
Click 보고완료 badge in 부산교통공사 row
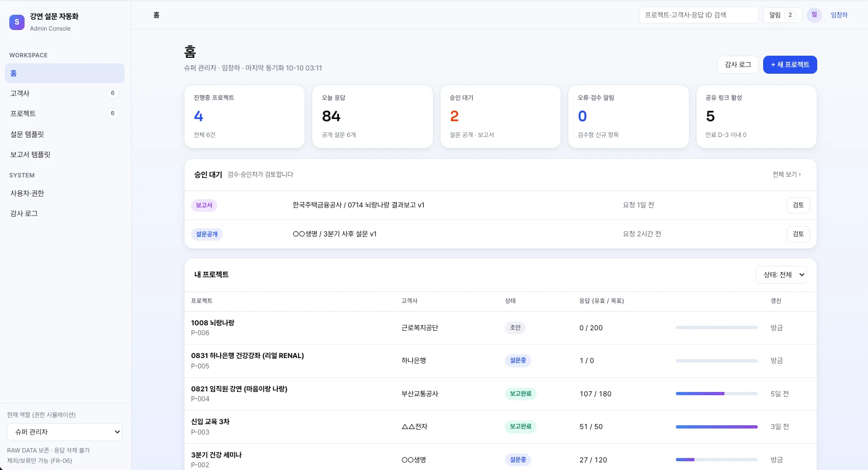521,394
